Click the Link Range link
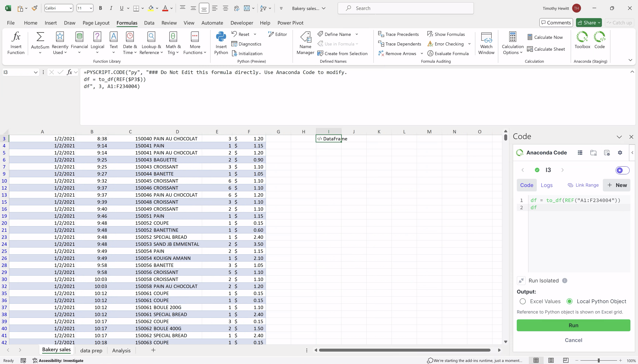 [583, 185]
